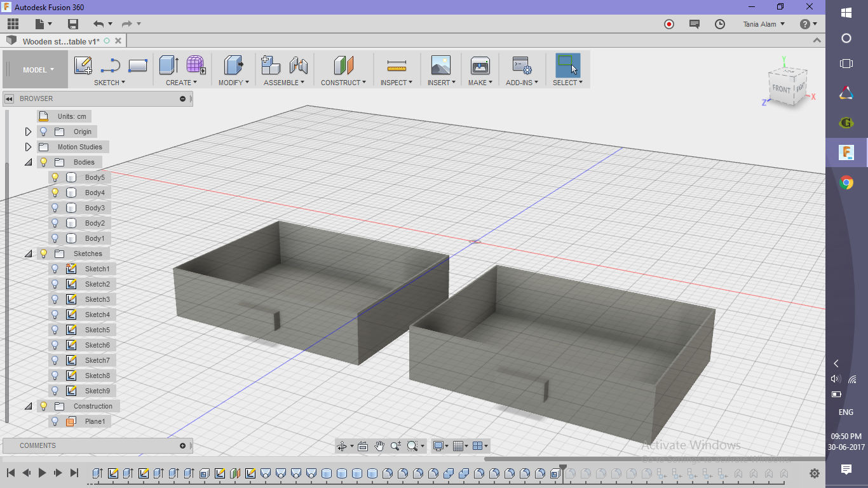Expand the Comments panel plus button
This screenshot has height=488, width=868.
(x=182, y=445)
